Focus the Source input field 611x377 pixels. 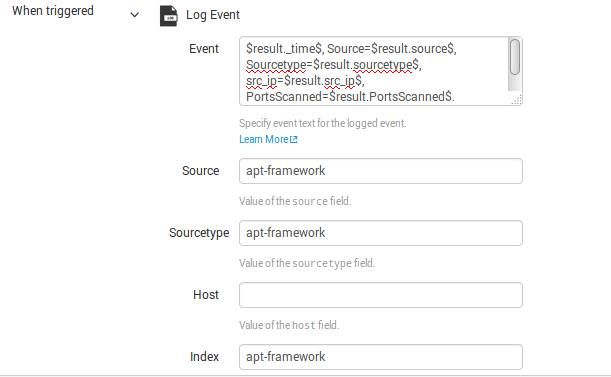[x=381, y=171]
